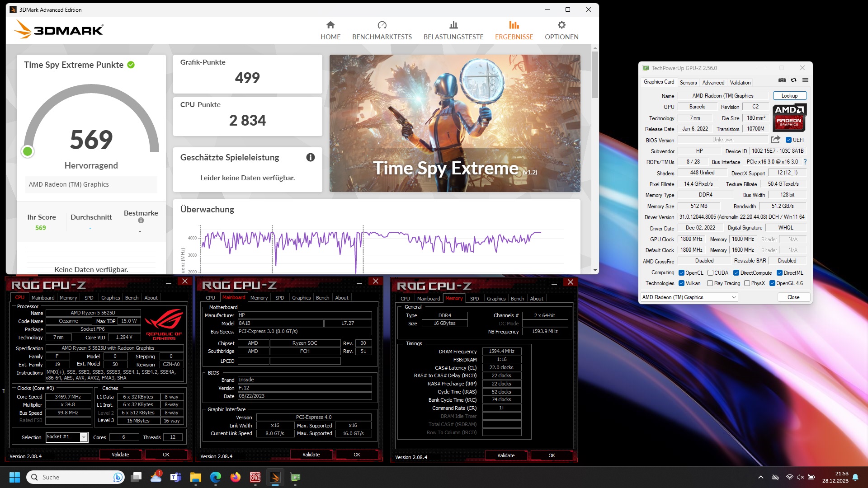
Task: Switch to the Advanced tab in GPU-Z
Action: 713,83
